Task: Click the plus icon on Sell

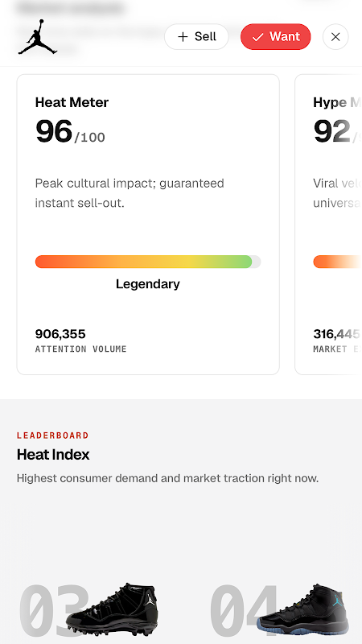Action: [183, 36]
